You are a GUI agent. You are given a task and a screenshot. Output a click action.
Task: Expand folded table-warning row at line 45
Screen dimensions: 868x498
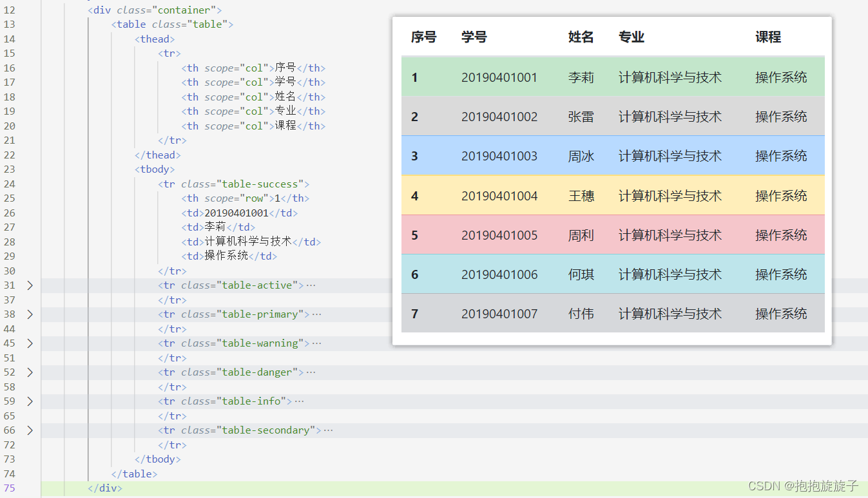click(30, 343)
